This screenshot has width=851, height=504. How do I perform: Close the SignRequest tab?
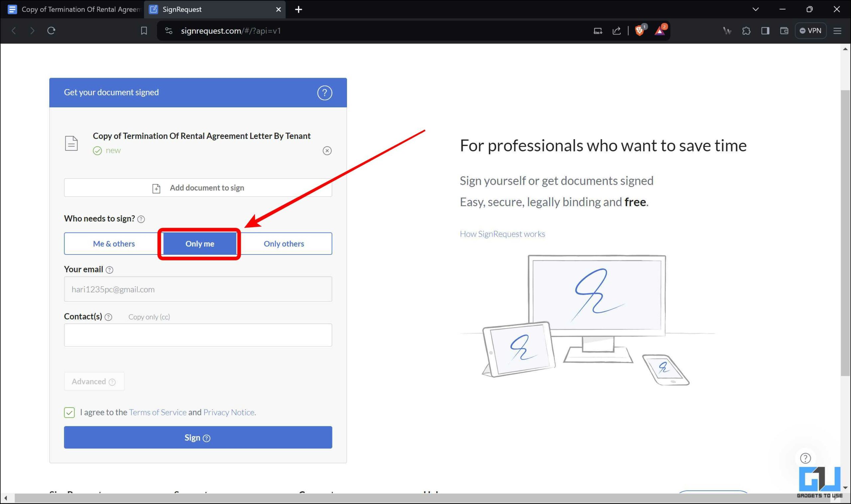278,9
